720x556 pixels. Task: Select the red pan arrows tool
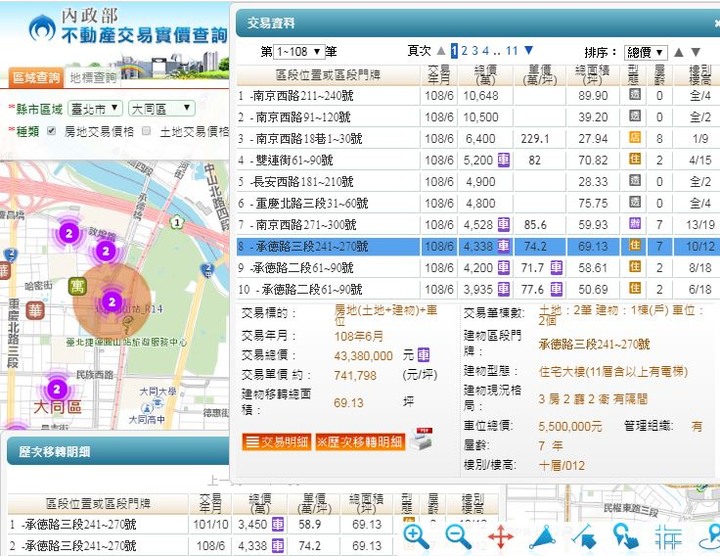(501, 537)
